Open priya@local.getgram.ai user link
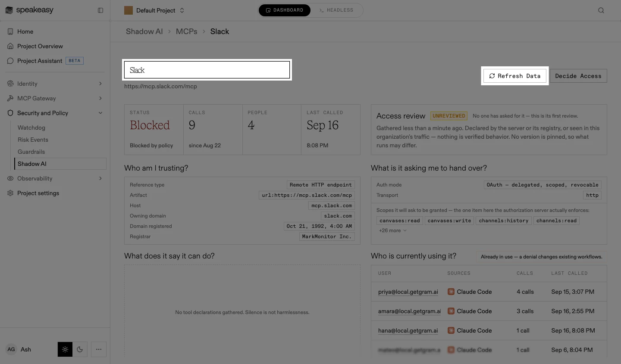The height and width of the screenshot is (364, 621). point(408,292)
